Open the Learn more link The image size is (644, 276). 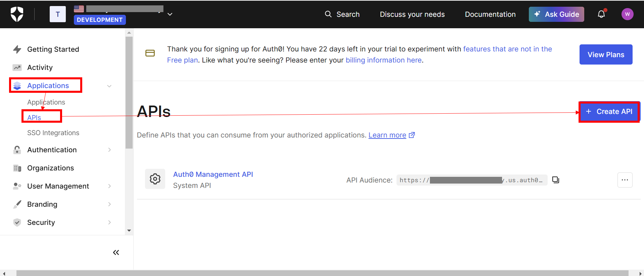[388, 135]
